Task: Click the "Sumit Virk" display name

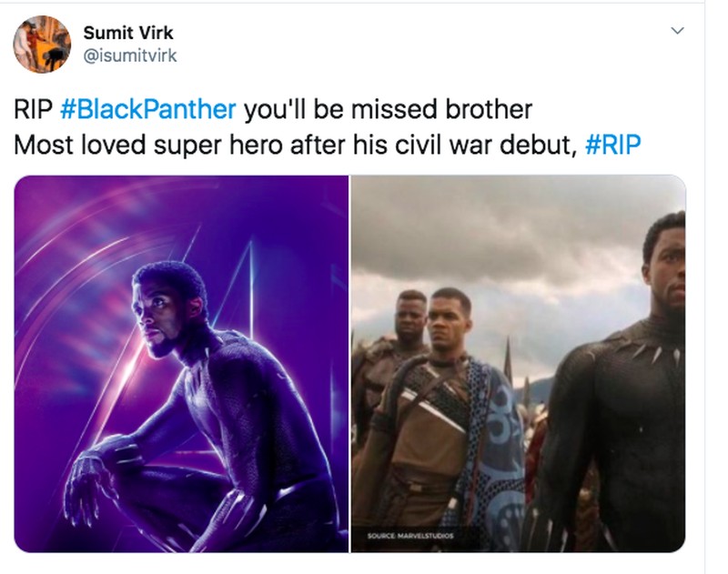Action: [128, 33]
